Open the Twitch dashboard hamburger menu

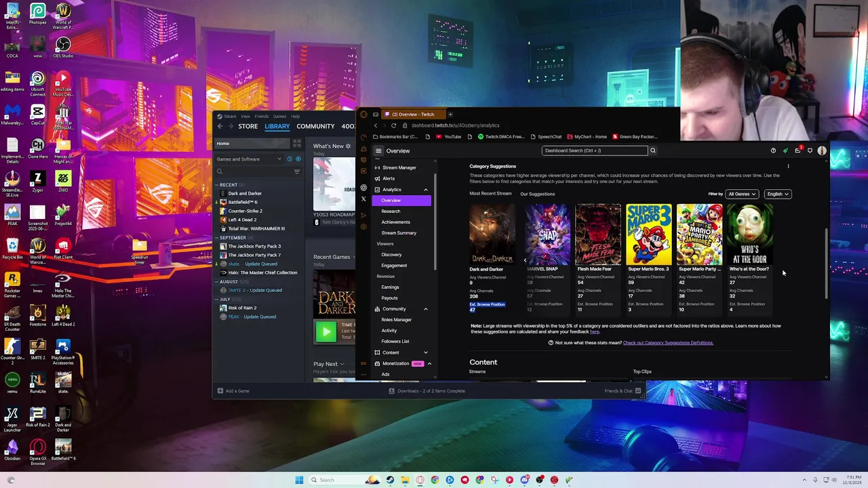(x=378, y=150)
